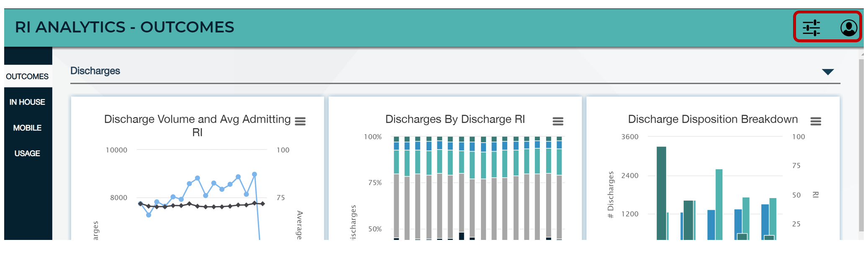
Task: Open the USAGE sidebar tab
Action: pyautogui.click(x=27, y=153)
